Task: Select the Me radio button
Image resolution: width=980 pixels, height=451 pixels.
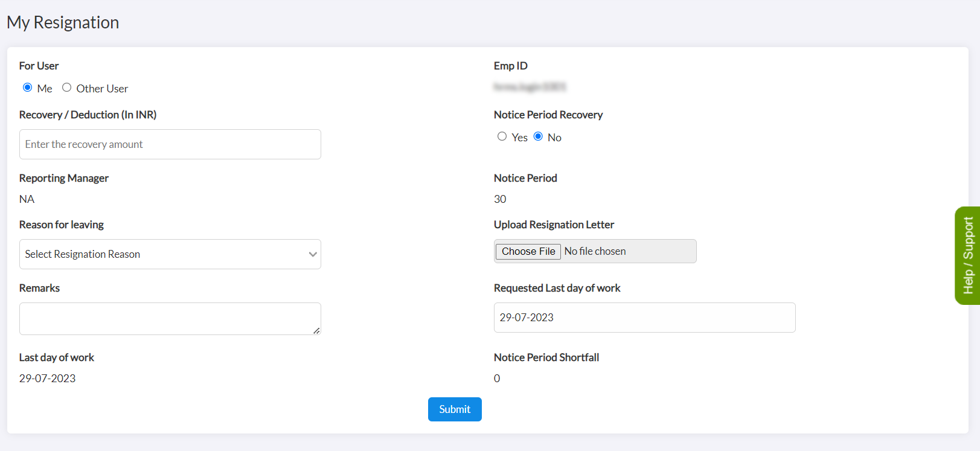Action: tap(28, 88)
